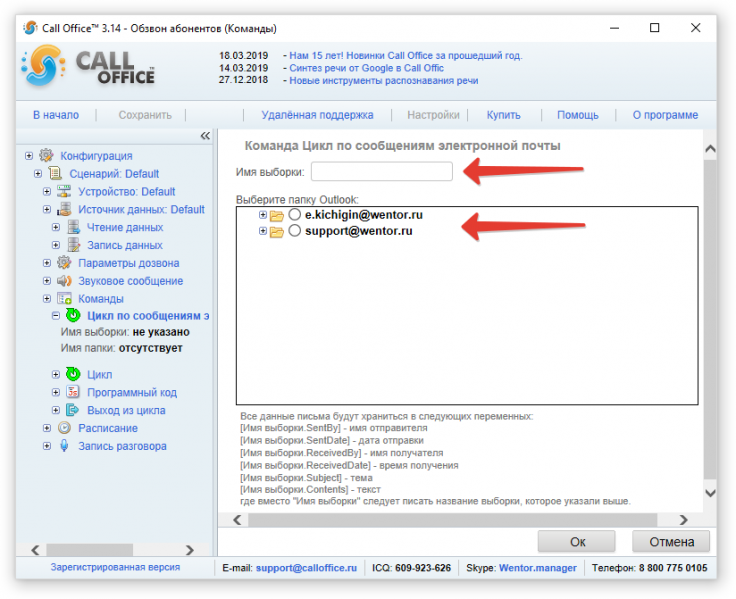Click the Параметры дозвона gear icon
The height and width of the screenshot is (599, 736).
(x=64, y=263)
